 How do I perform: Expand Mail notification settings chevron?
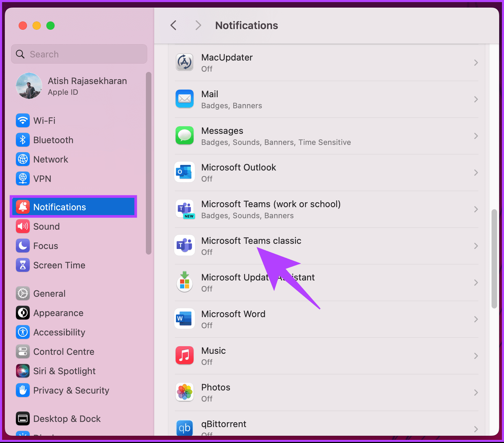[x=476, y=99]
